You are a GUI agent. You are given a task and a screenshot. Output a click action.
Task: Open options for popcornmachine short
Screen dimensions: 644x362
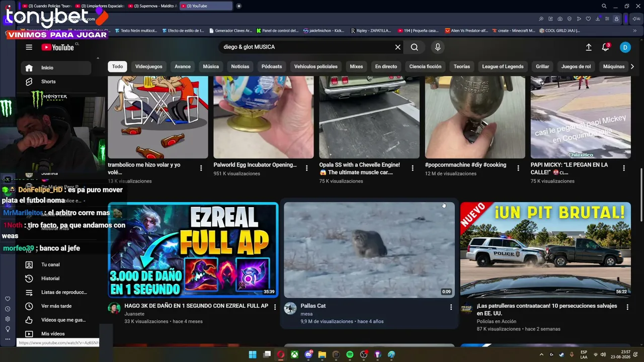click(x=518, y=168)
